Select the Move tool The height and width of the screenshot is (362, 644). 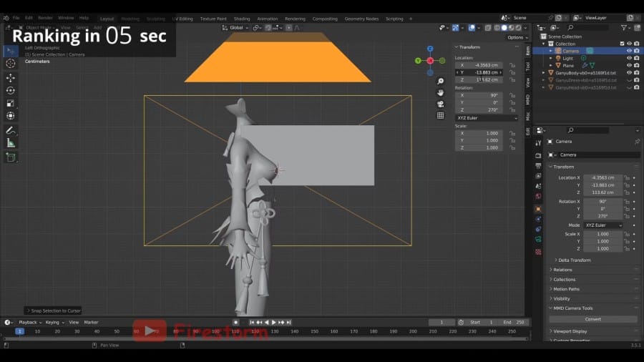point(11,77)
